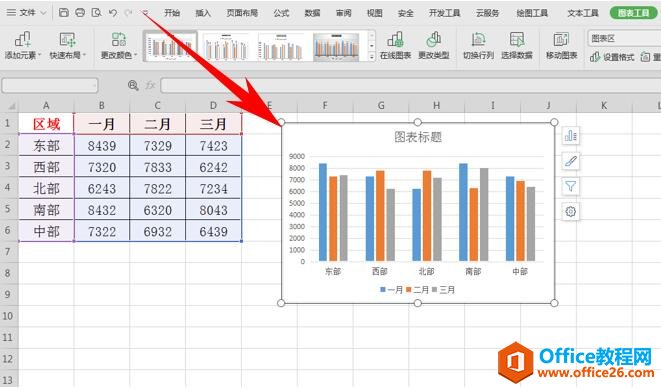Open the 图表区 chart element dropdown
This screenshot has width=661, height=390.
[624, 38]
